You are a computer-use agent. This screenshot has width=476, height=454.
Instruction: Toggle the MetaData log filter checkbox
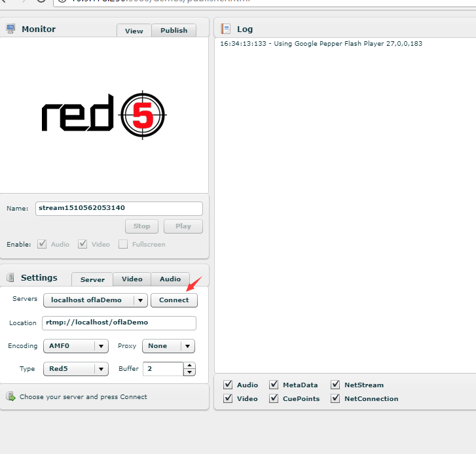(274, 385)
